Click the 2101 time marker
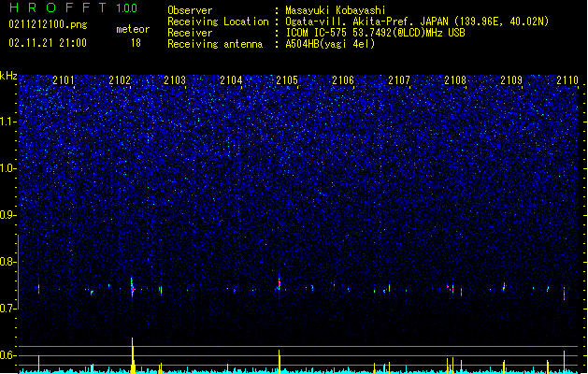Viewport: 588px width, 374px height. [64, 80]
